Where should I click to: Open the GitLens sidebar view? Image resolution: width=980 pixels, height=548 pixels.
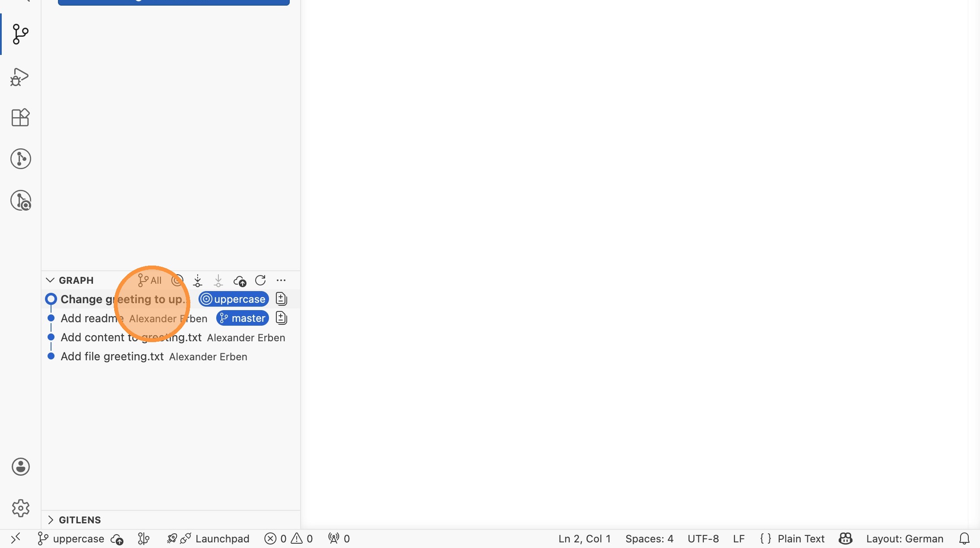click(20, 159)
